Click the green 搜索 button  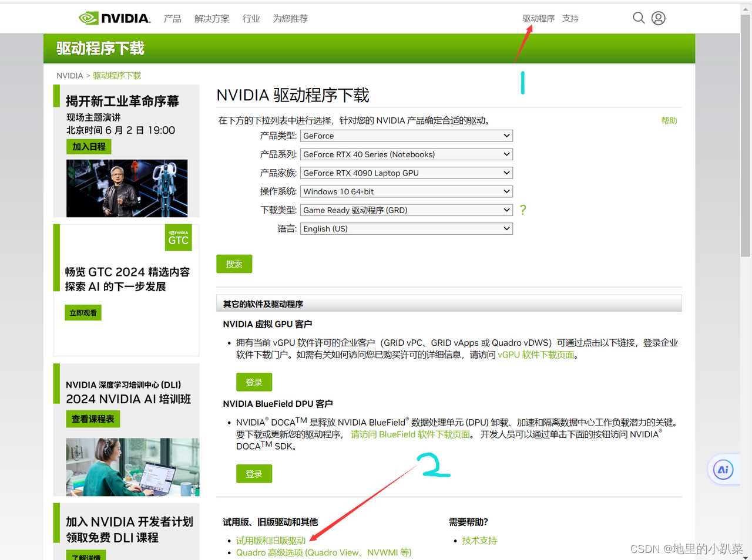234,264
